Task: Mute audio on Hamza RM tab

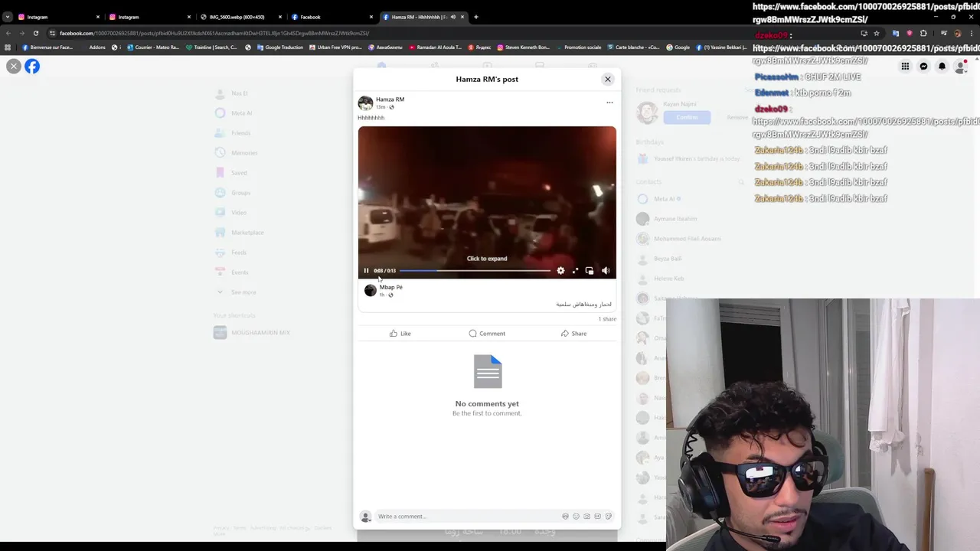Action: pyautogui.click(x=452, y=17)
